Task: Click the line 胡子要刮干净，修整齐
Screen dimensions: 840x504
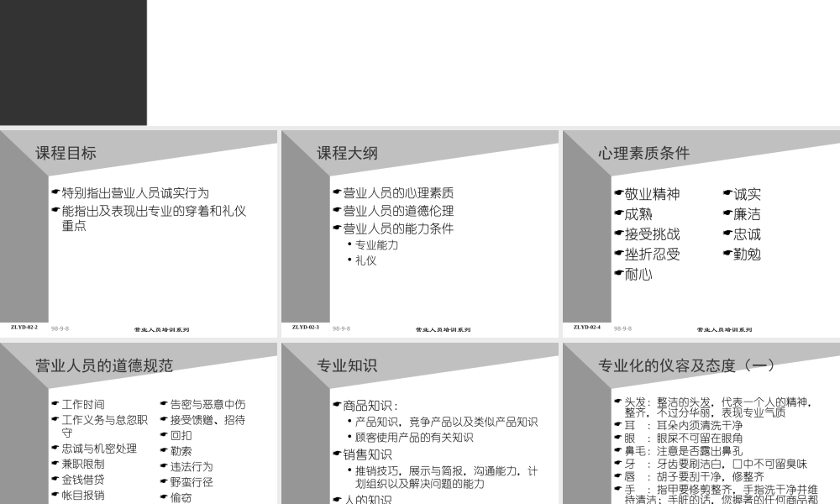Action: 695,477
